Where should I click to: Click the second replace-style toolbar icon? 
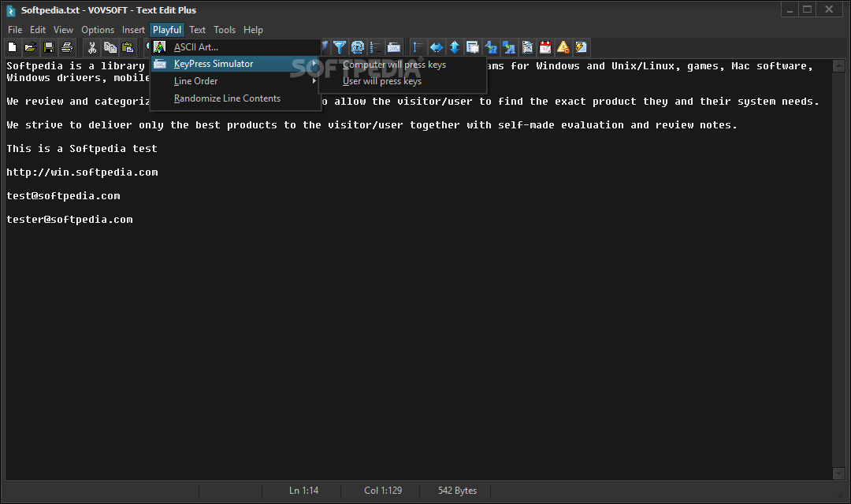509,48
